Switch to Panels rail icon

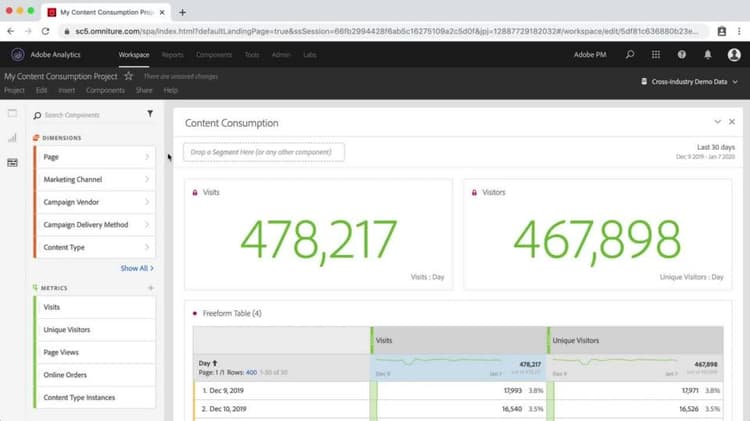(12, 113)
